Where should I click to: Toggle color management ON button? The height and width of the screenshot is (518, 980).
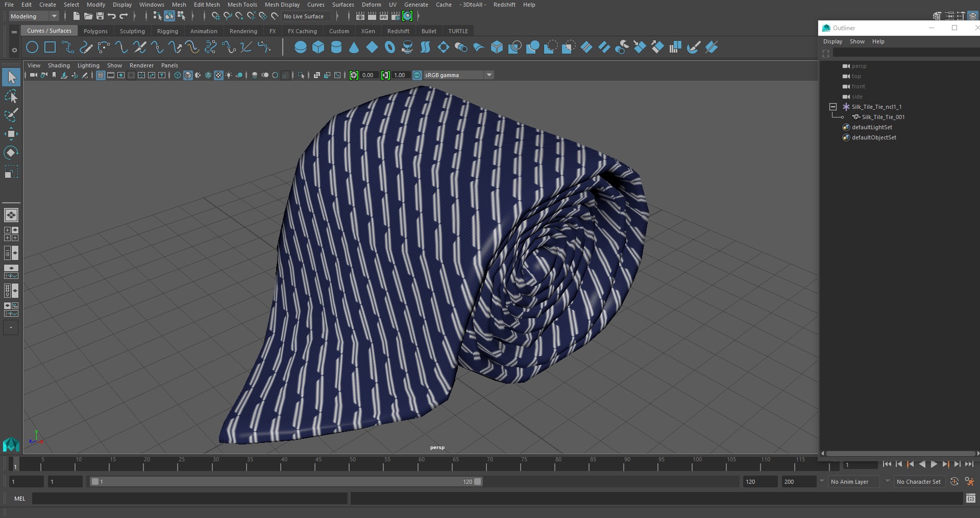point(417,75)
